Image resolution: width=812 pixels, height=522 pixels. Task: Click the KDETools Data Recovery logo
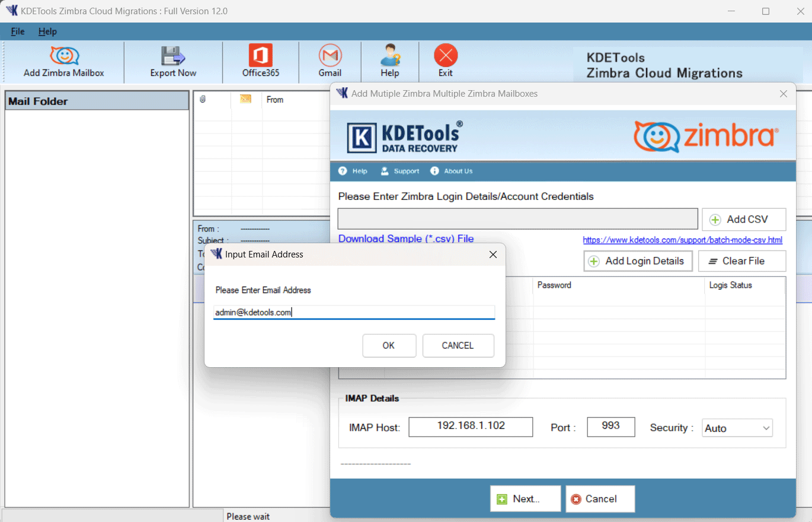click(x=405, y=137)
